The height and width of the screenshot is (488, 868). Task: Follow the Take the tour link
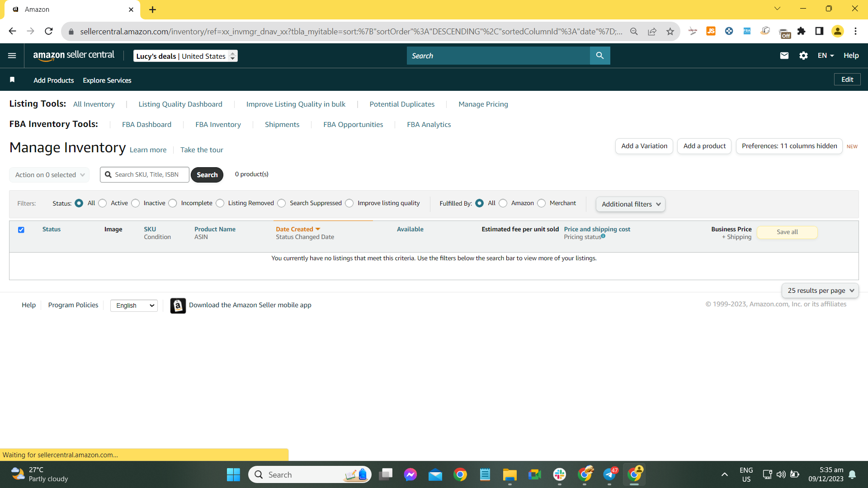tap(202, 150)
